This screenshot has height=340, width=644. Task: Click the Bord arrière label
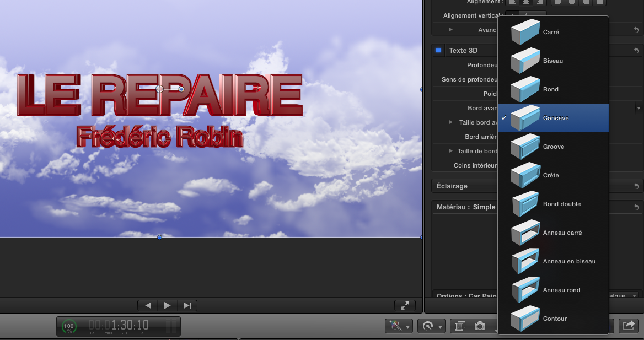pyautogui.click(x=481, y=136)
